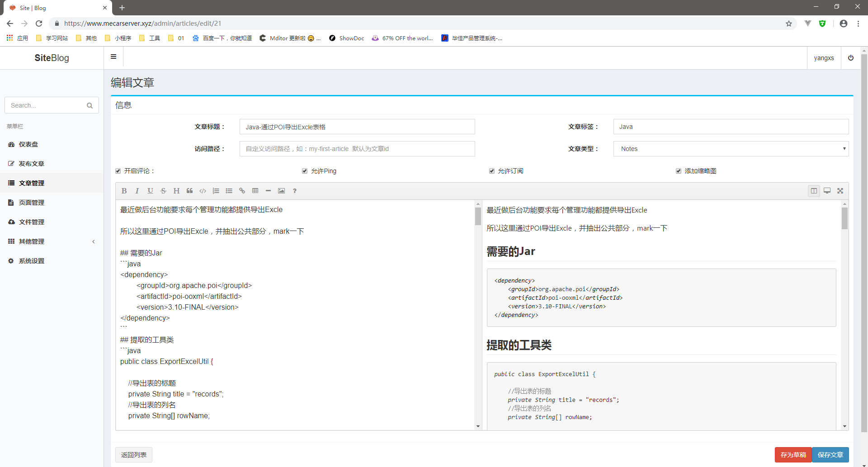Viewport: 868px width, 467px height.
Task: Click the 访问路径 input field
Action: pyautogui.click(x=357, y=149)
